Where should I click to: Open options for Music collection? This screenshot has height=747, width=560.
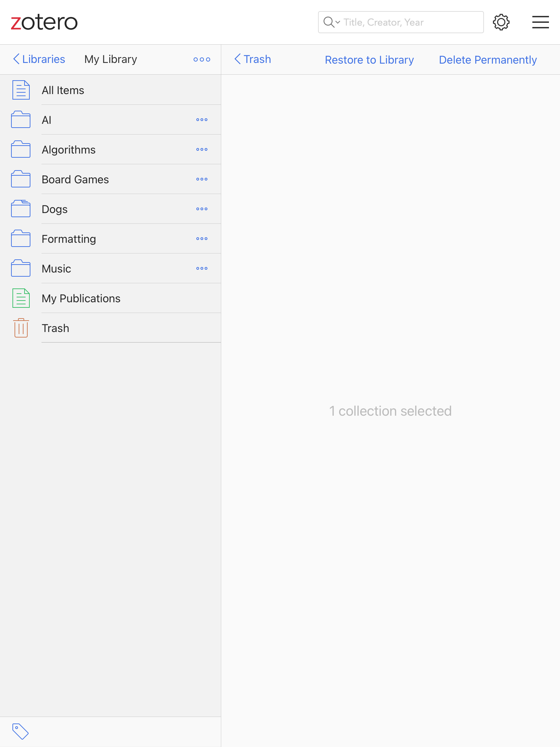pos(202,268)
